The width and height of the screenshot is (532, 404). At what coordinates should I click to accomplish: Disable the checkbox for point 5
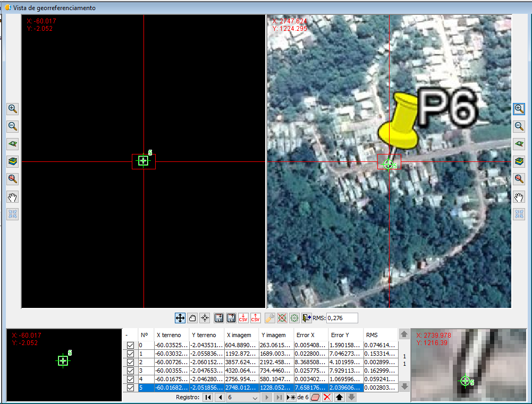coord(130,388)
